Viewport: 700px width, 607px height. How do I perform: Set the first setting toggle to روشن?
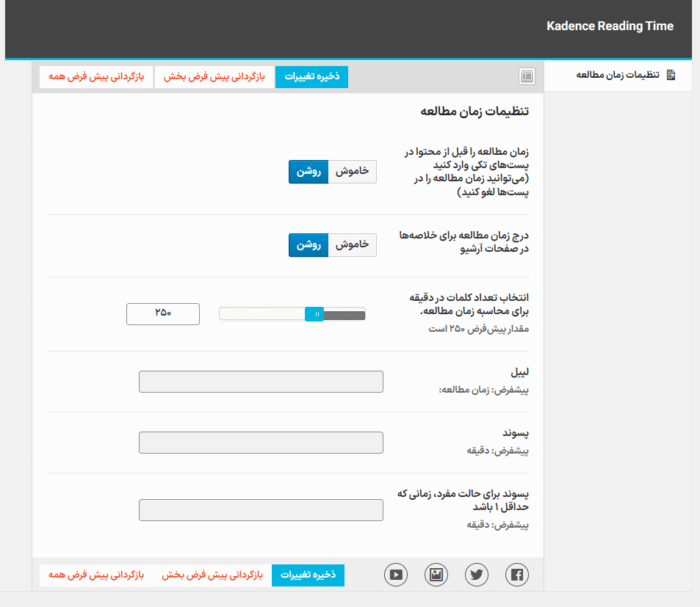tap(308, 172)
